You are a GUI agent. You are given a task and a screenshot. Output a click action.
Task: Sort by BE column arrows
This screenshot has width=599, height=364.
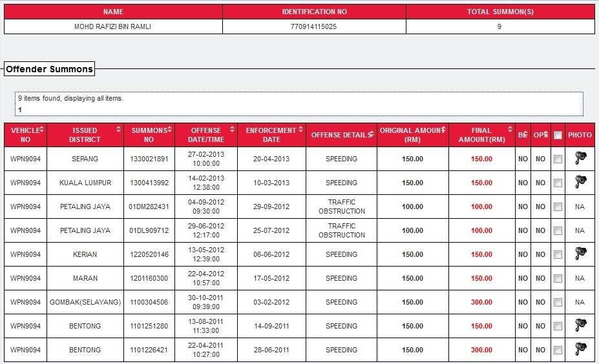[x=526, y=134]
